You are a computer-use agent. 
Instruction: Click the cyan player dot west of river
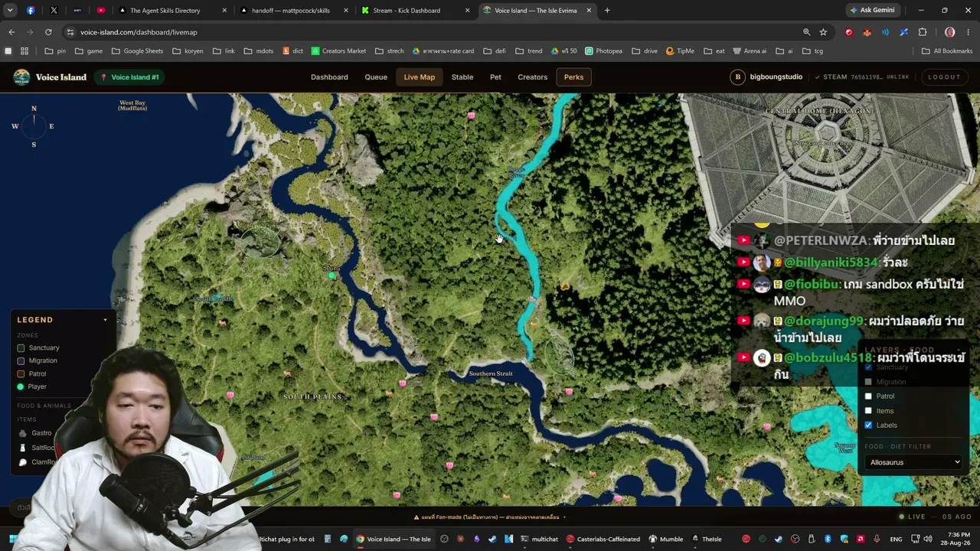[x=332, y=275]
